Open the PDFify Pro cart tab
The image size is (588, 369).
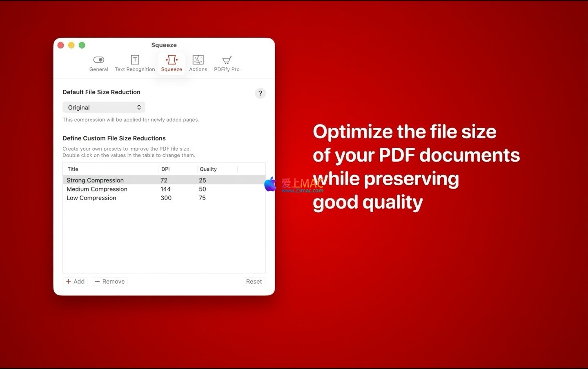click(x=227, y=64)
